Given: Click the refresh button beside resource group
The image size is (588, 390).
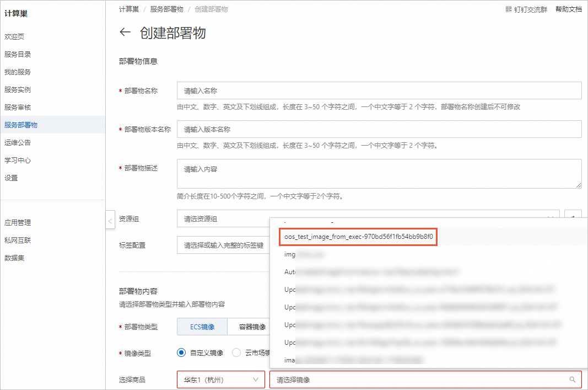Looking at the screenshot, I should [573, 218].
